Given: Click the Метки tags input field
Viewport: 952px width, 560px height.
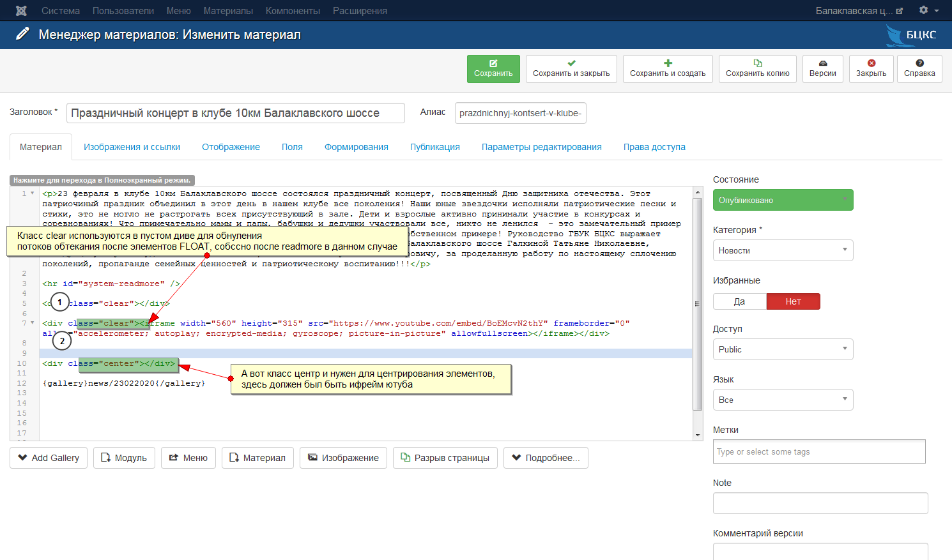Looking at the screenshot, I should click(x=819, y=451).
